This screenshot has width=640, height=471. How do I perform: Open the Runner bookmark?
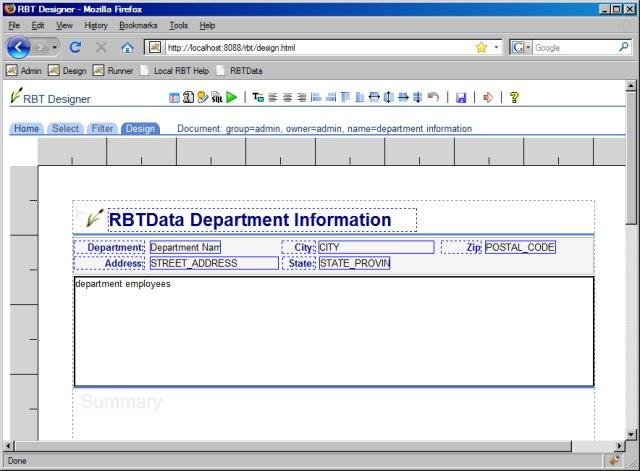[113, 71]
